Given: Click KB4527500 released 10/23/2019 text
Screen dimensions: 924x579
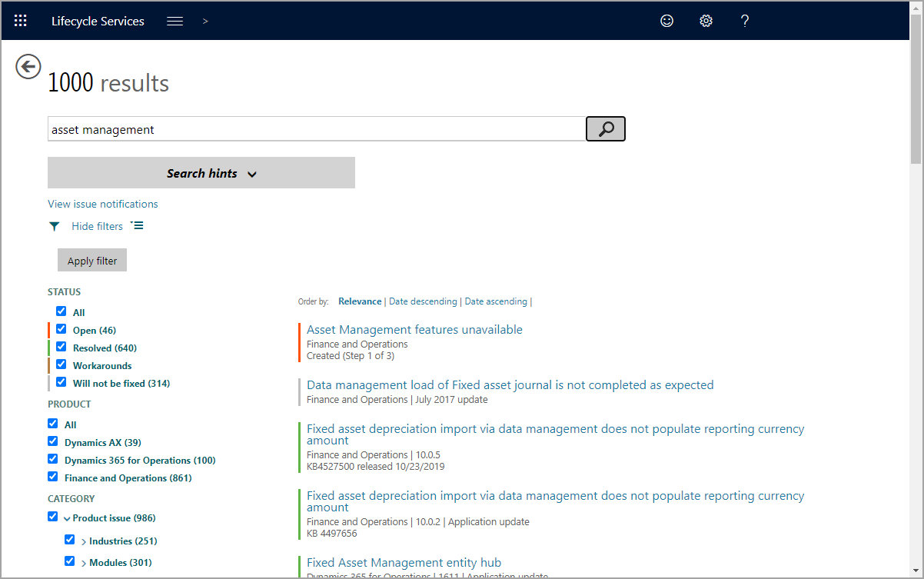Looking at the screenshot, I should point(375,466).
